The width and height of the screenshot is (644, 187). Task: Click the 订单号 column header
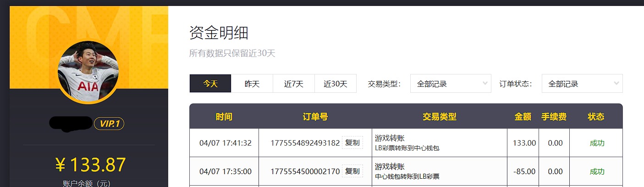(x=315, y=117)
